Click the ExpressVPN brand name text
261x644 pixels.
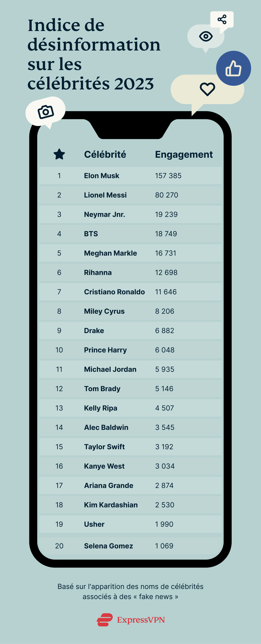point(141,620)
